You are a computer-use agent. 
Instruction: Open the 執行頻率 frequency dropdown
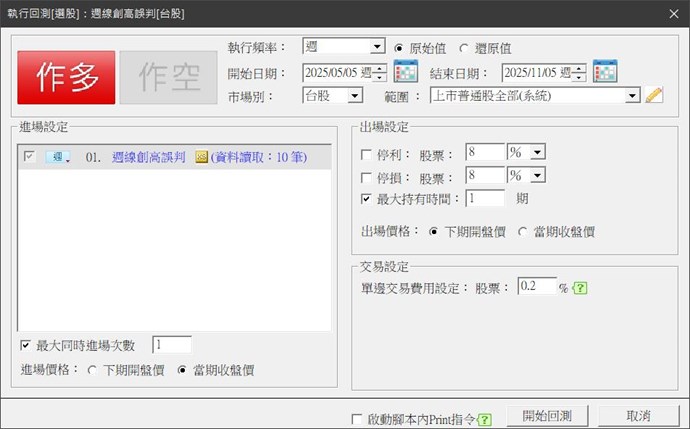pos(377,46)
